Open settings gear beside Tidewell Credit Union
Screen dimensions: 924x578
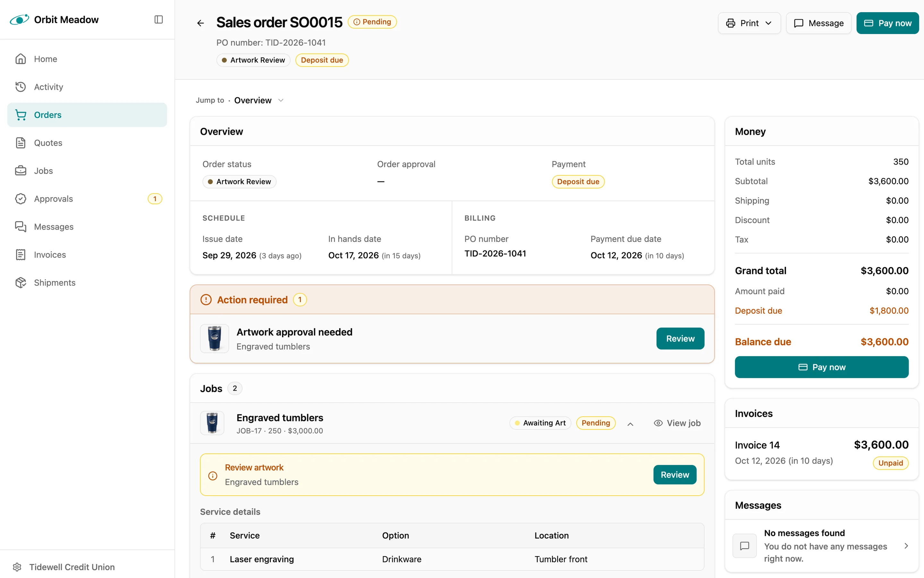pos(17,567)
